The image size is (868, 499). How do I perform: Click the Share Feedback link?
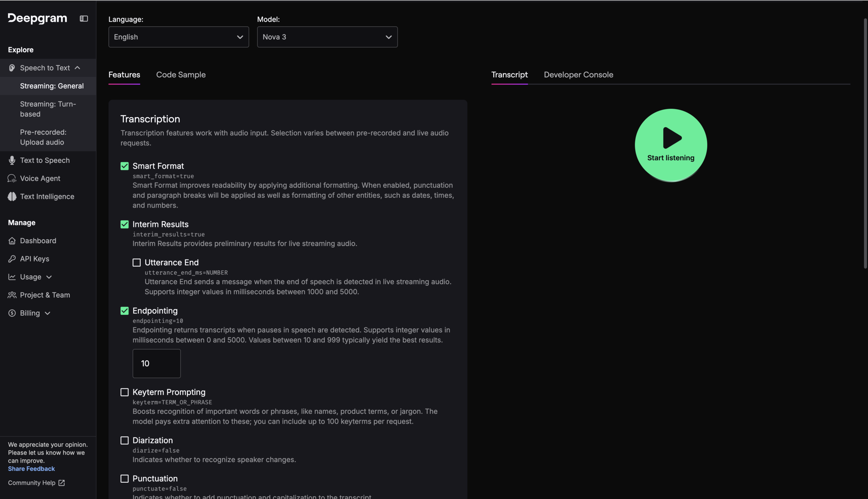pos(32,469)
